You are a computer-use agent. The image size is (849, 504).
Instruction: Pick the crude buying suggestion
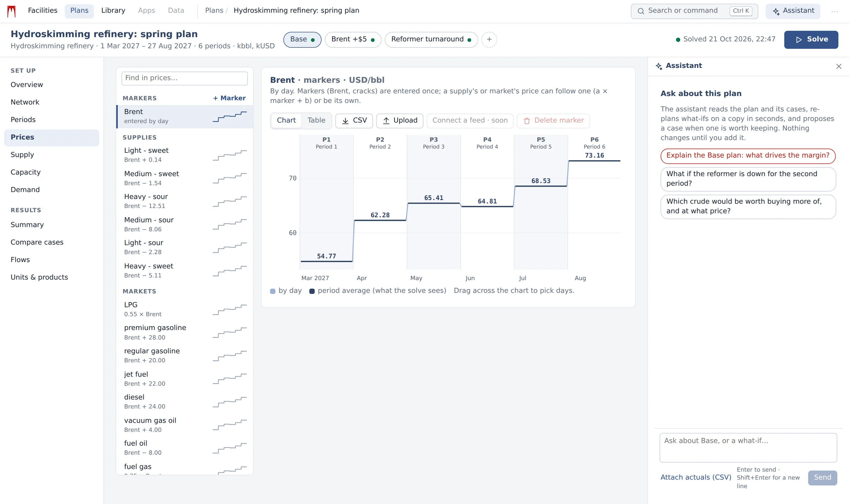coord(748,207)
